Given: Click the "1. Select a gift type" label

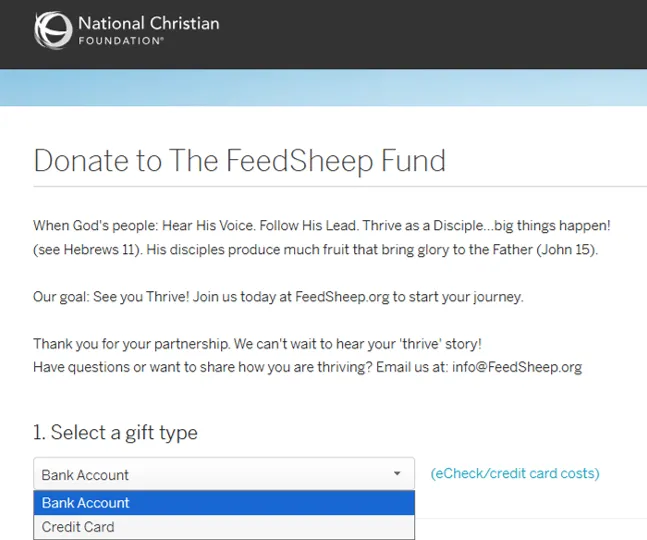Looking at the screenshot, I should (x=115, y=433).
